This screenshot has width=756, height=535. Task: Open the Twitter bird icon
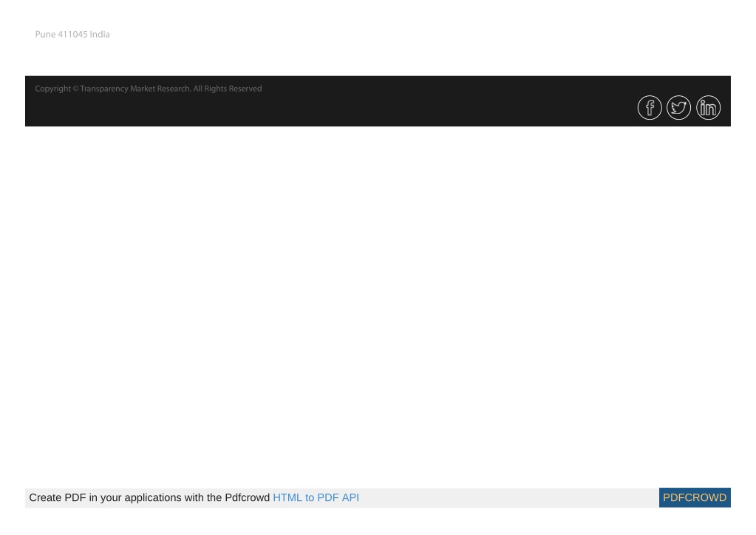[x=678, y=107]
